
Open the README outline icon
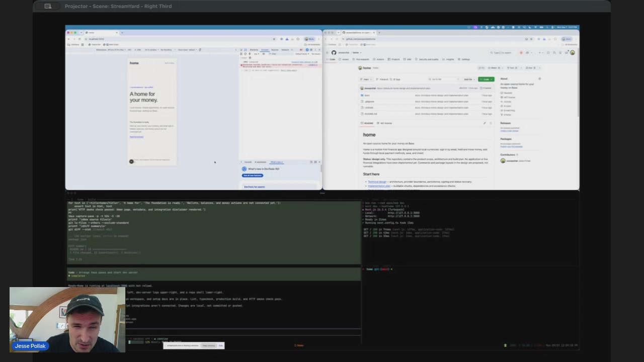pos(491,123)
